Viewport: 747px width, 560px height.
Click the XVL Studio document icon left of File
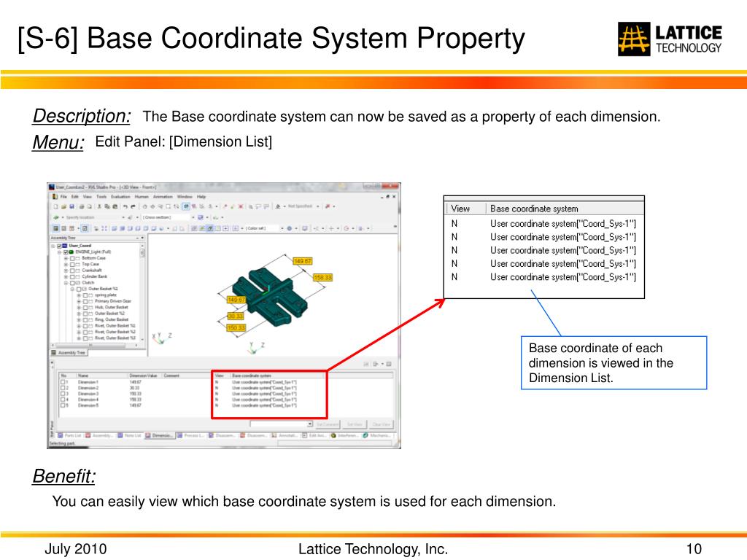(x=55, y=197)
